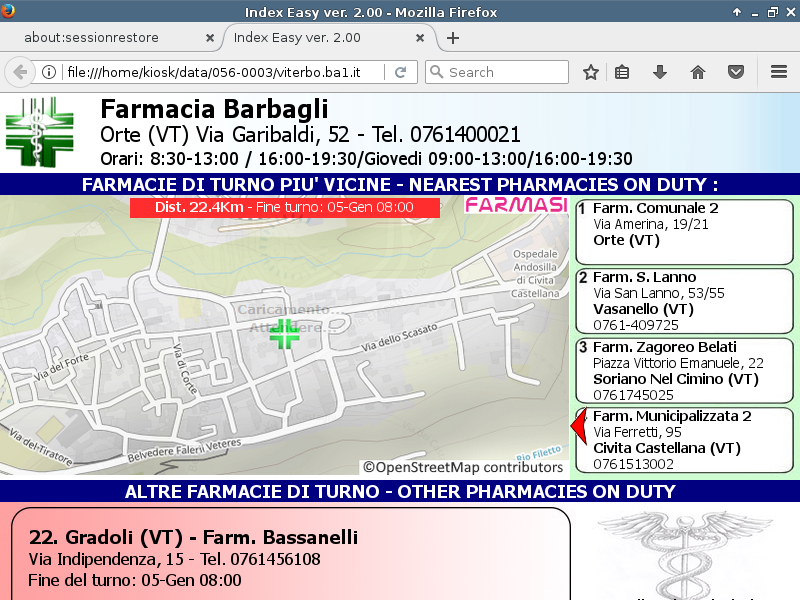This screenshot has width=800, height=600.
Task: Reload the current page
Action: tap(400, 72)
